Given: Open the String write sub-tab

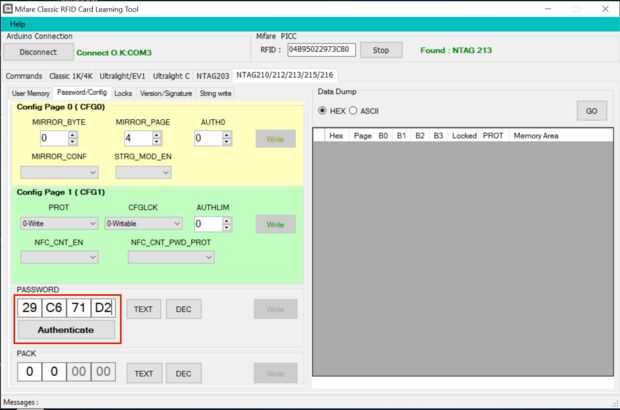Looking at the screenshot, I should coord(215,93).
